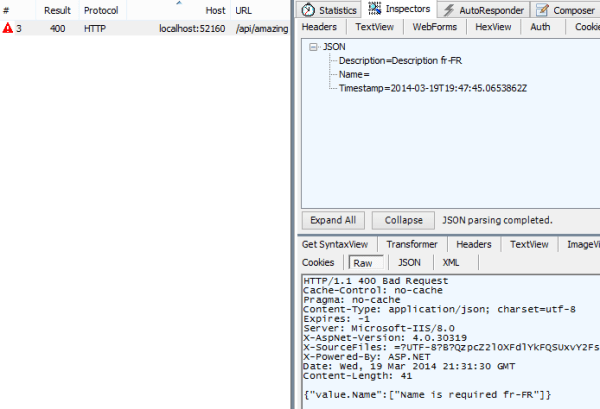
Task: Open the AutoResponder tab
Action: click(x=484, y=9)
